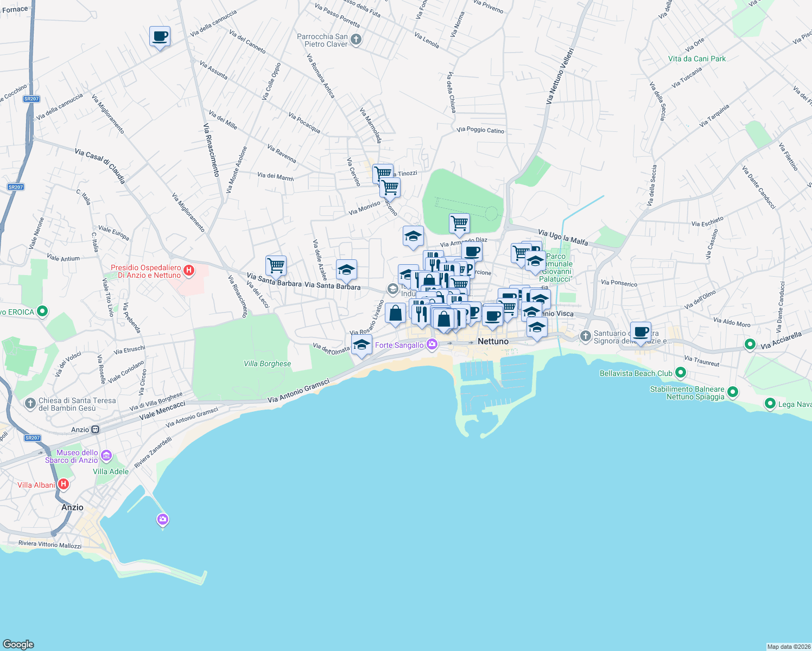Select the hospital marker at Presidio Ospedaliero
The image size is (812, 651).
pos(189,269)
